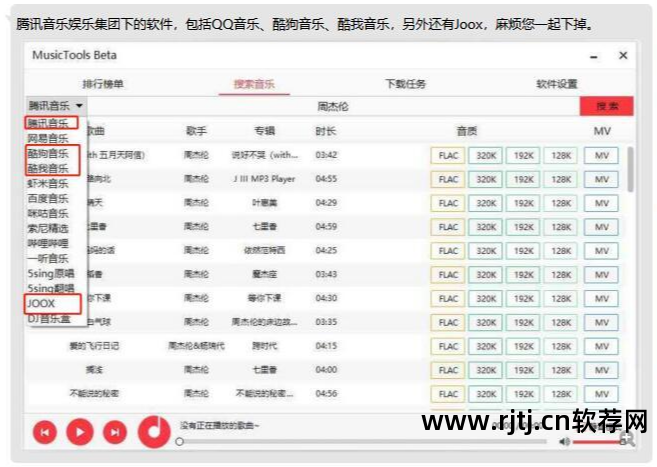The image size is (657, 467).
Task: Select 咪咕音乐 as music source
Action: [x=48, y=214]
